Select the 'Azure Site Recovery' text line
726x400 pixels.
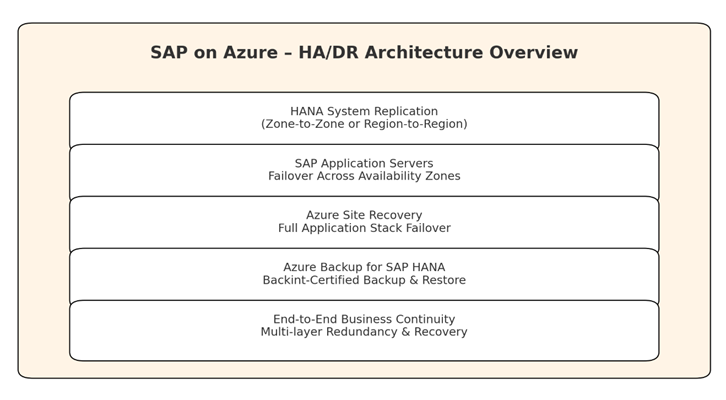[364, 215]
